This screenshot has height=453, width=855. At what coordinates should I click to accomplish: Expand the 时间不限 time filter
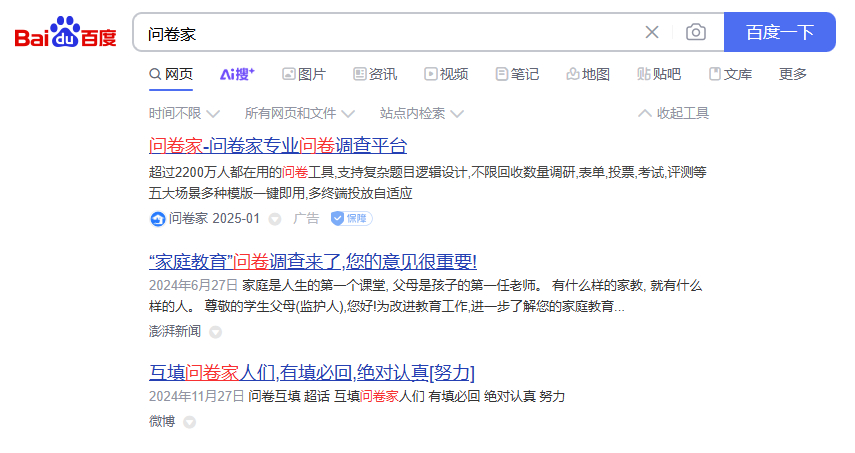(x=184, y=113)
